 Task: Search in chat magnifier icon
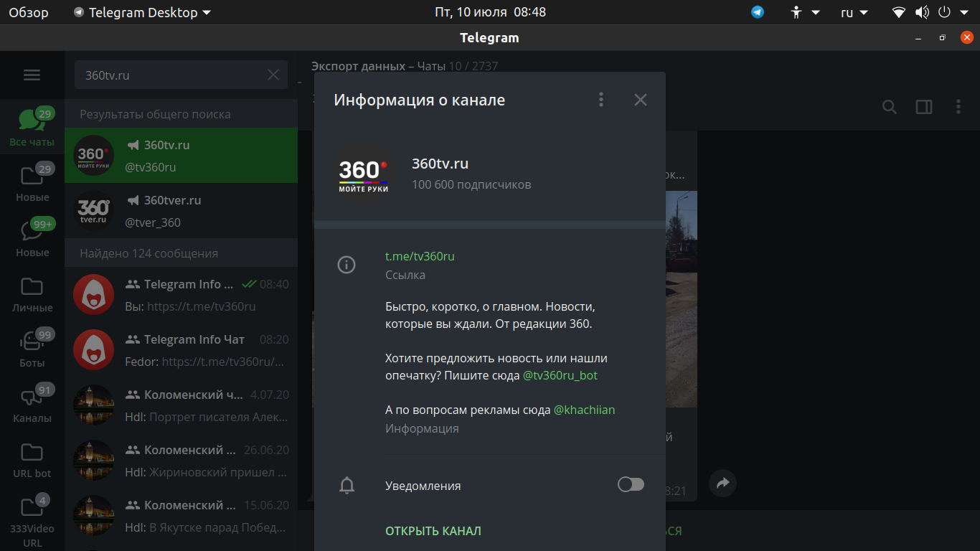click(889, 107)
